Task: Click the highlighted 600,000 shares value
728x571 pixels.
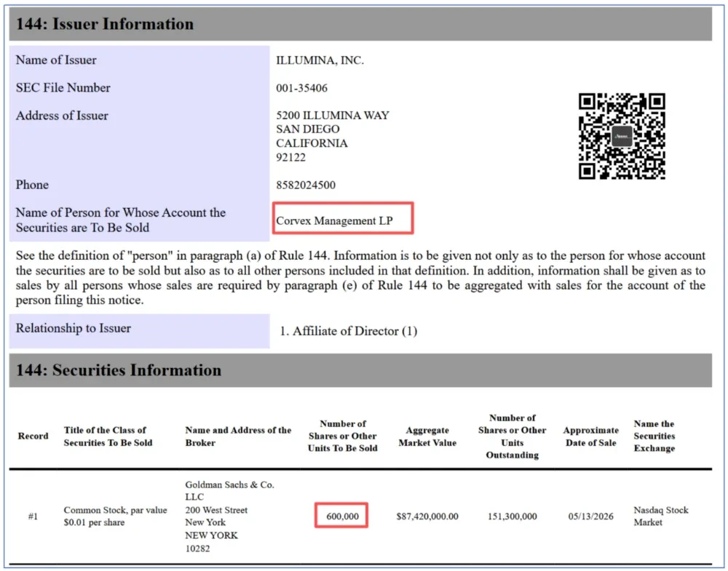Action: pyautogui.click(x=341, y=515)
